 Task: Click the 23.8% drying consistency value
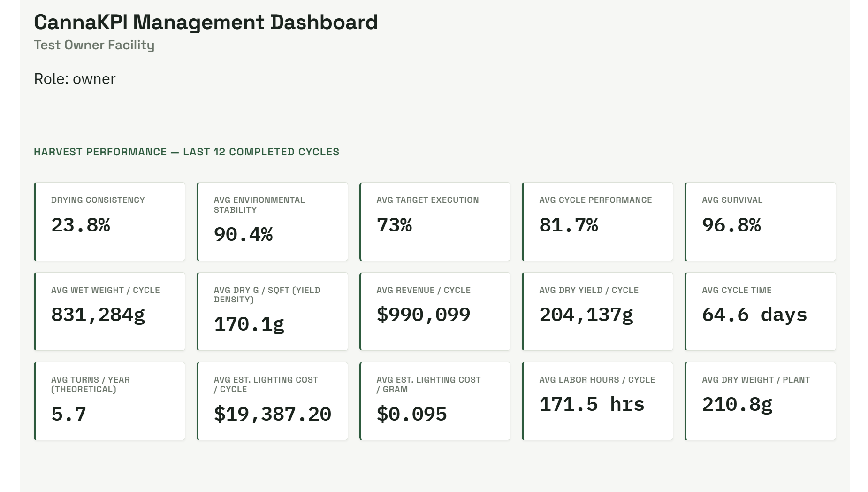pos(81,225)
